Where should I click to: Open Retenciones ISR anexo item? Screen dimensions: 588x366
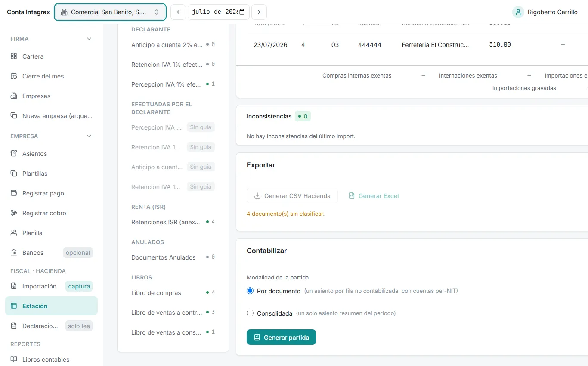click(173, 222)
